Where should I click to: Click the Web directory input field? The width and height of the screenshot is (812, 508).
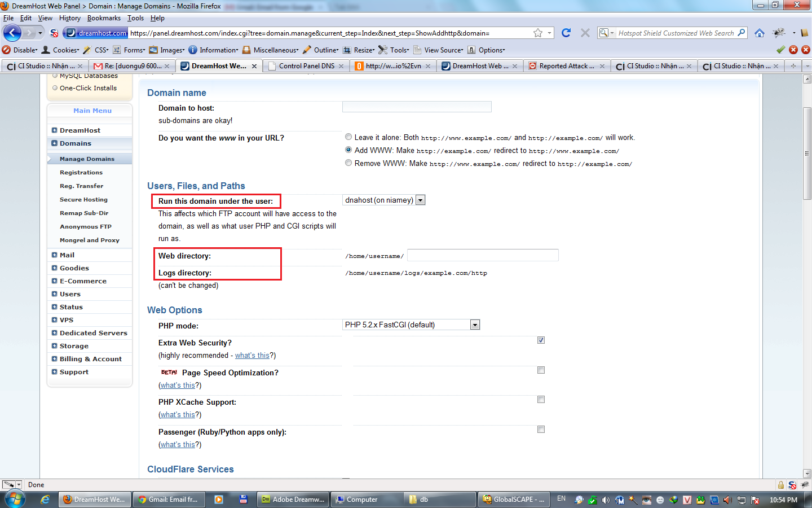click(x=483, y=255)
